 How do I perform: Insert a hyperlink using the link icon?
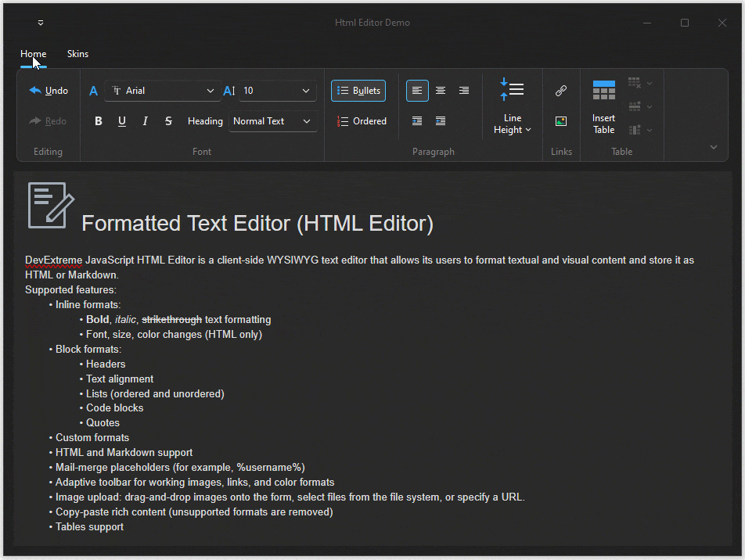[561, 90]
